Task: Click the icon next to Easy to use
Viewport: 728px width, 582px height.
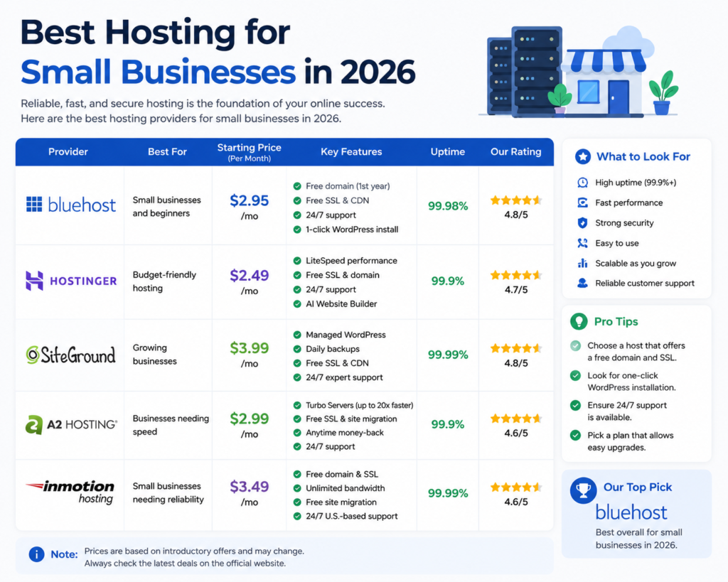Action: point(582,243)
